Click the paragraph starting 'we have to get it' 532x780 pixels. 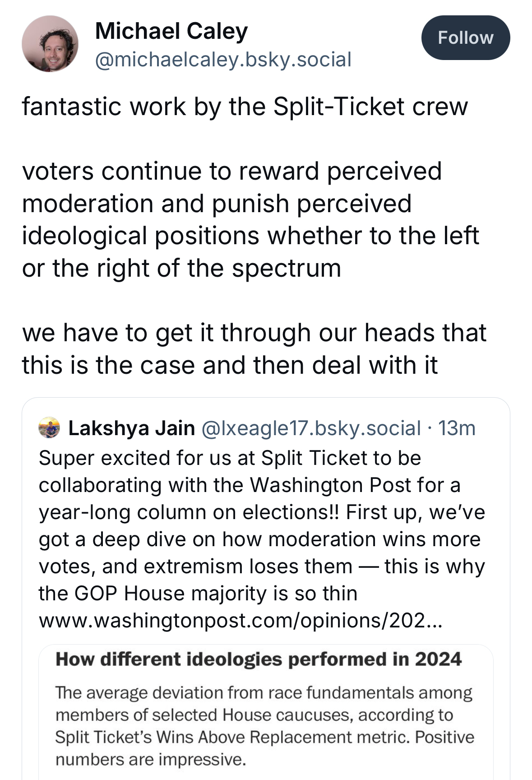click(x=254, y=348)
